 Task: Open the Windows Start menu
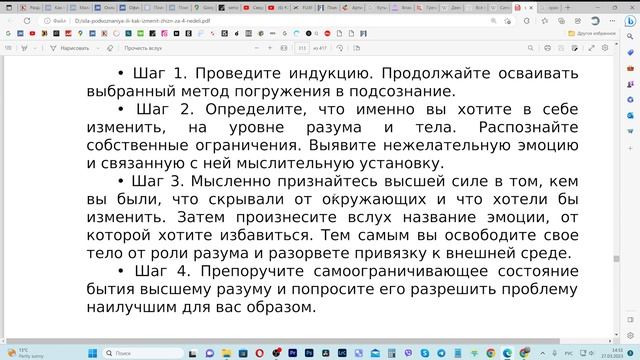coord(93,353)
